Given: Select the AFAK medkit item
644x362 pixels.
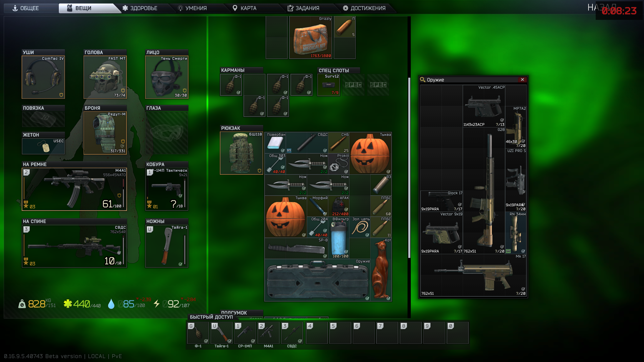Looking at the screenshot, I should pyautogui.click(x=338, y=206).
